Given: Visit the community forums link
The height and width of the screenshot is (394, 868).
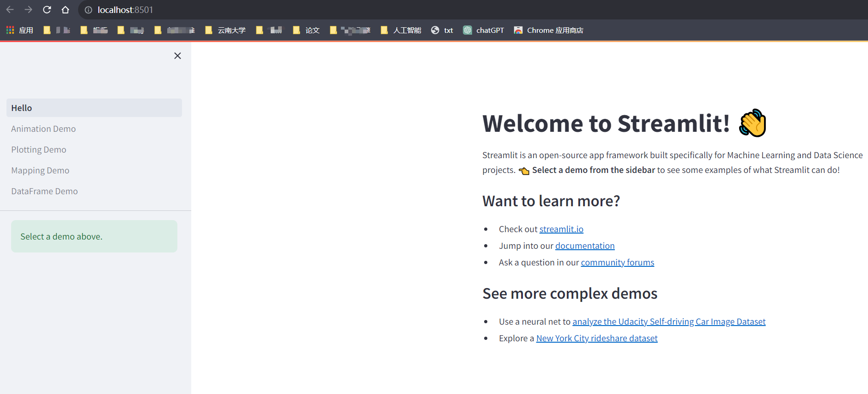Looking at the screenshot, I should pos(618,262).
